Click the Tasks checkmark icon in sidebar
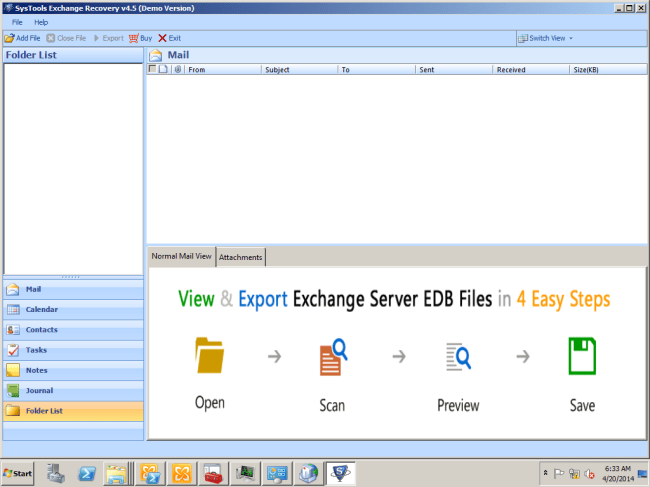 [x=13, y=350]
